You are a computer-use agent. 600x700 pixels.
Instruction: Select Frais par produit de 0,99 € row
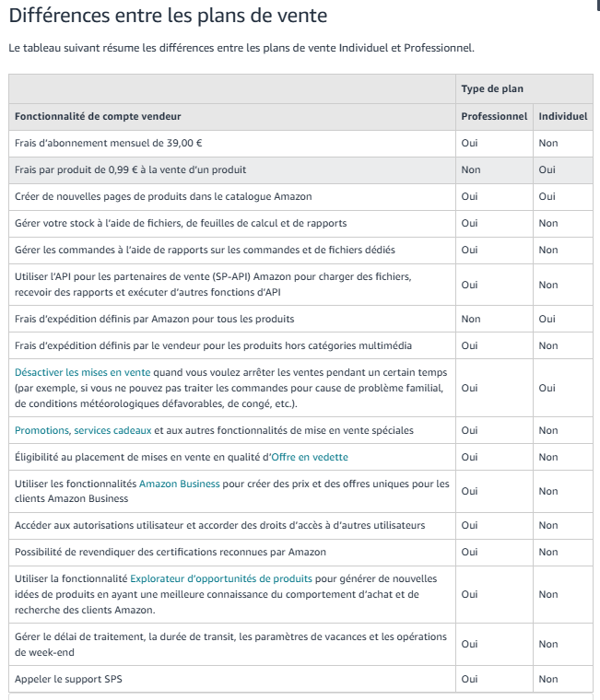[300, 170]
